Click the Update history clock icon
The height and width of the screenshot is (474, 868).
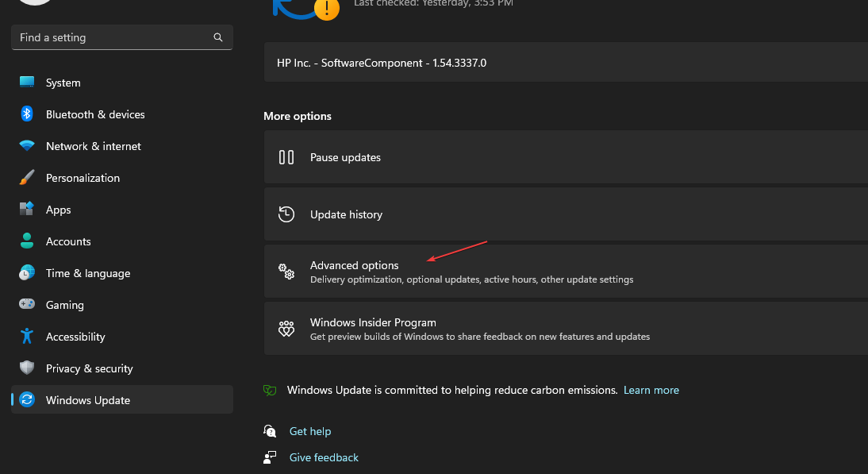pos(286,214)
